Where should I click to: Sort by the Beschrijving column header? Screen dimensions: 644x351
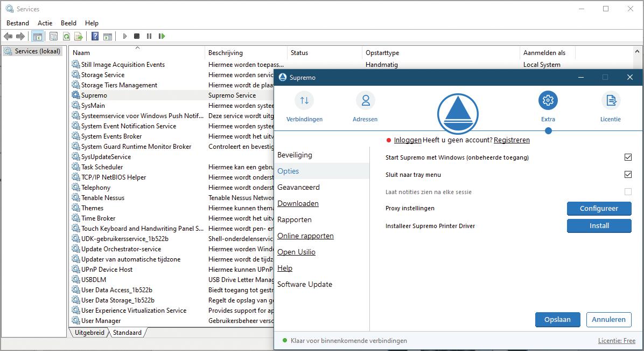coord(246,53)
